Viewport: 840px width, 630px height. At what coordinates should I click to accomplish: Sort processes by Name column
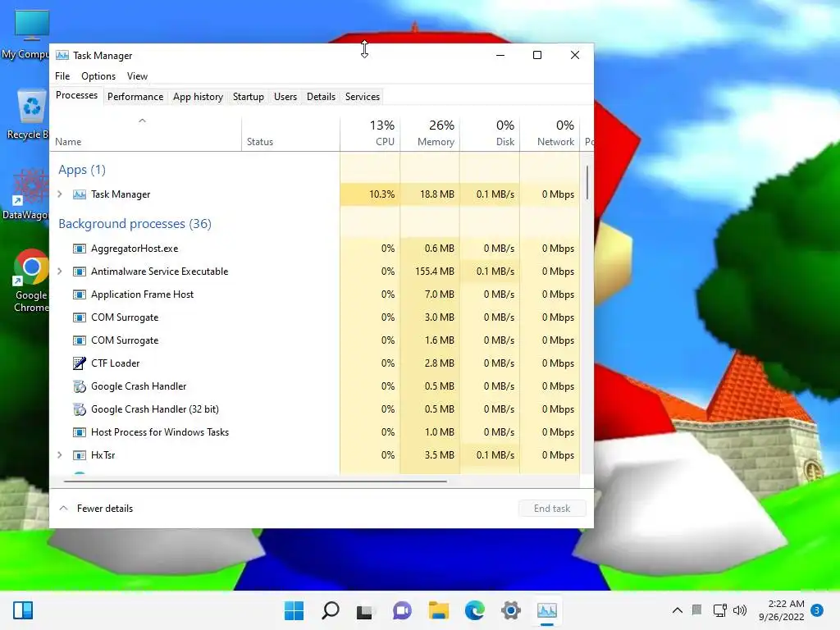pos(145,134)
